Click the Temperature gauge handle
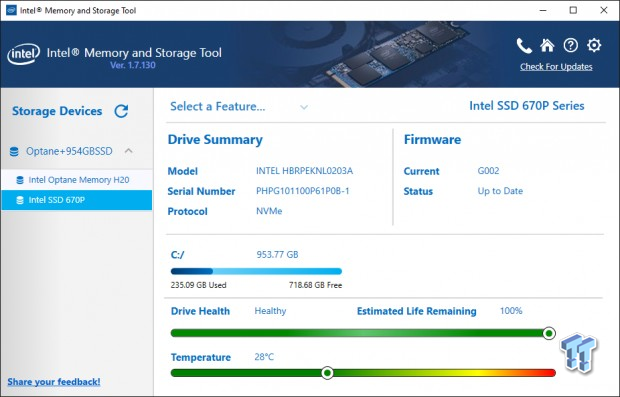The image size is (620, 397). pyautogui.click(x=327, y=372)
